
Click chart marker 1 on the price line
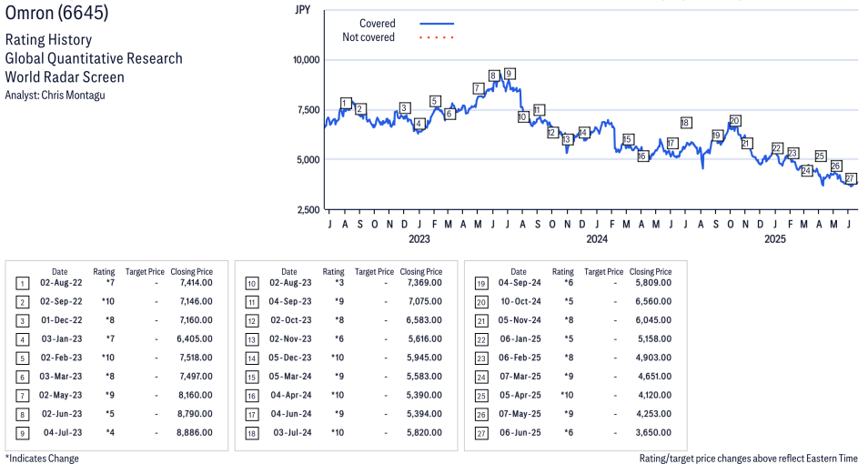click(x=346, y=104)
